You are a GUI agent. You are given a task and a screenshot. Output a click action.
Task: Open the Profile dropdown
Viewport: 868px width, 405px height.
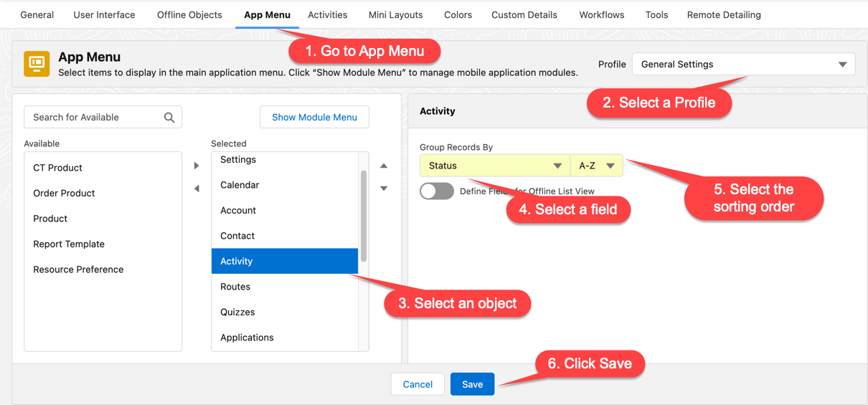[743, 64]
